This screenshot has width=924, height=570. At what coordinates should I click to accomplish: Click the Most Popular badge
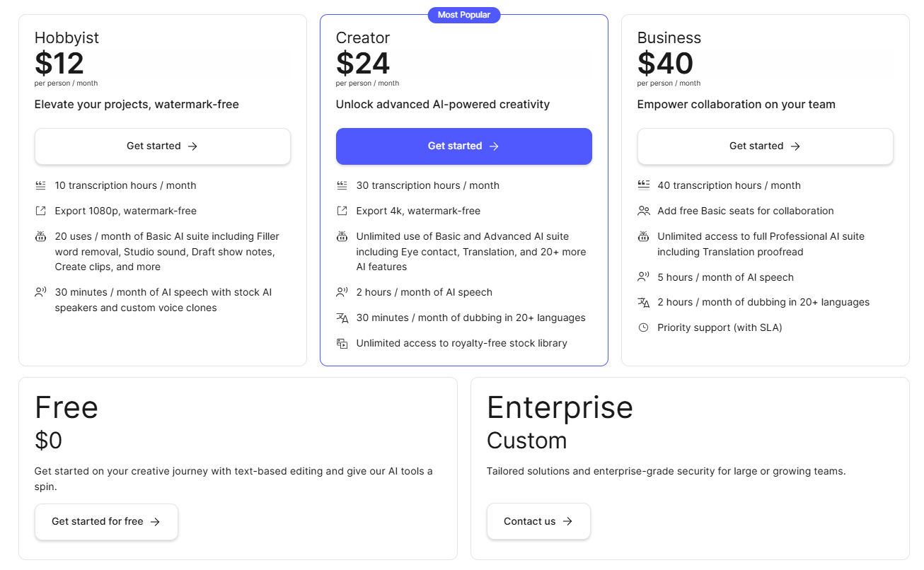point(464,15)
